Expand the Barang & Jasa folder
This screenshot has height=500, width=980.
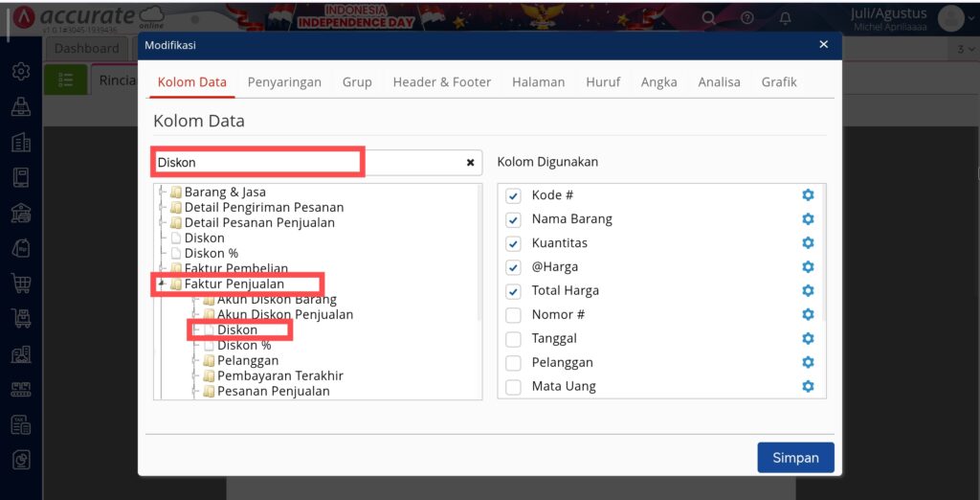pos(163,193)
